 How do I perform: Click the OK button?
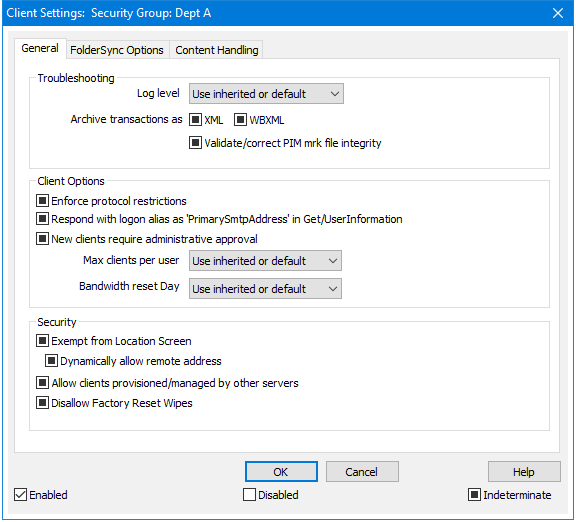tap(281, 472)
